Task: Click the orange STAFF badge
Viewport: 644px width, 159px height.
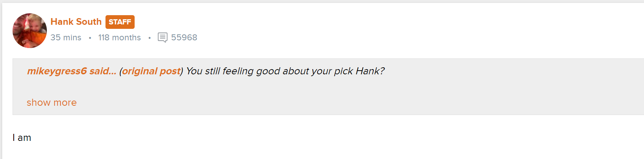Action: (120, 22)
